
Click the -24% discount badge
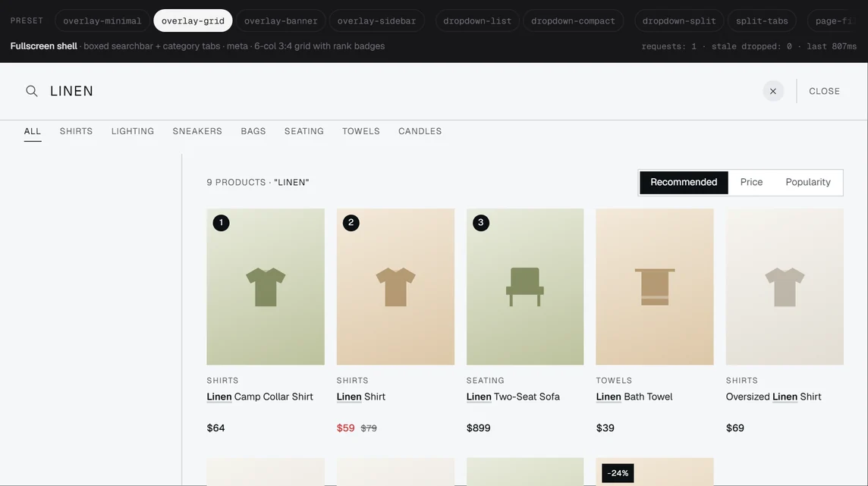point(617,473)
